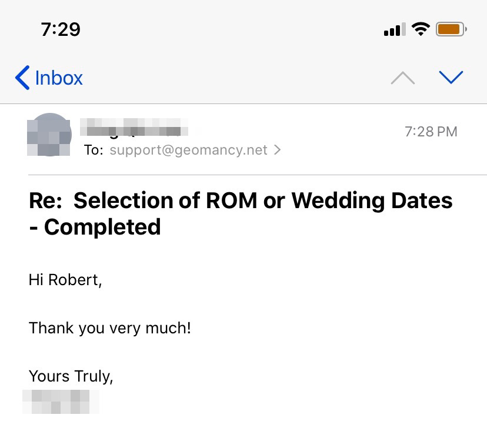Jump to next message with down arrow

click(451, 77)
